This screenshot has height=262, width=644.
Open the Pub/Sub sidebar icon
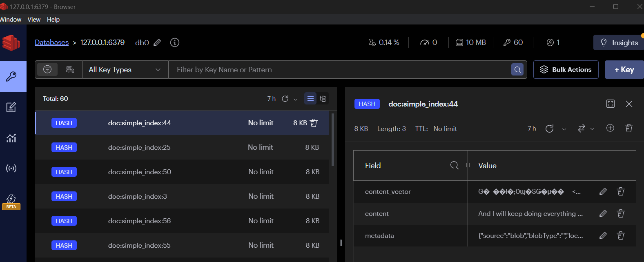coord(11,169)
